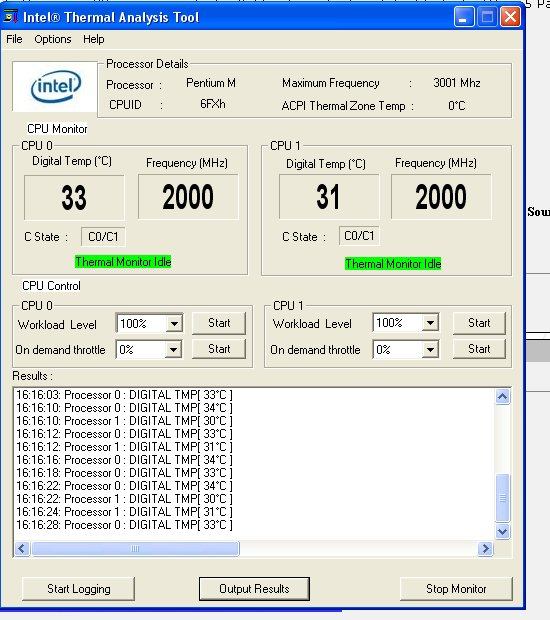Click the ACPI Thermal Zone 0°C value
This screenshot has width=550, height=620.
[457, 106]
